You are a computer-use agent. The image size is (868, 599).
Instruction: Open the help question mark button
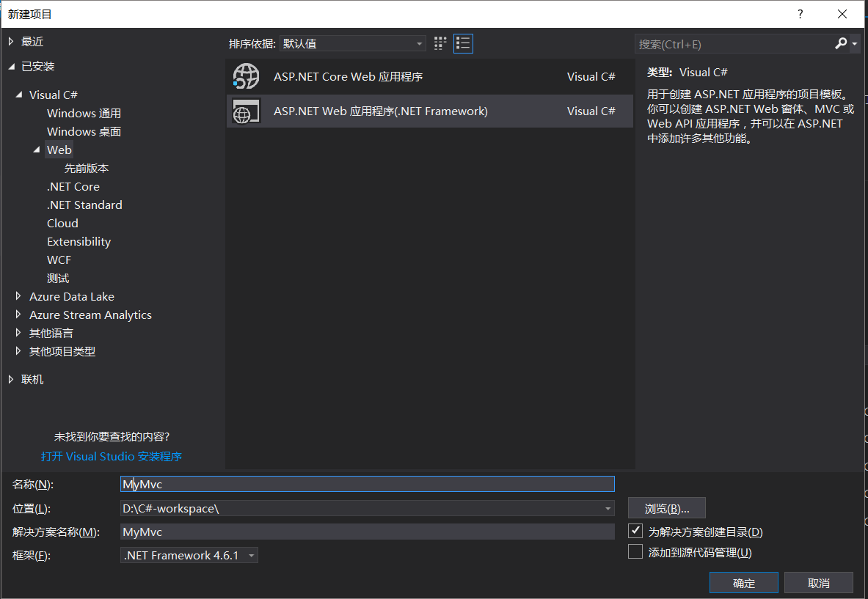pyautogui.click(x=800, y=14)
